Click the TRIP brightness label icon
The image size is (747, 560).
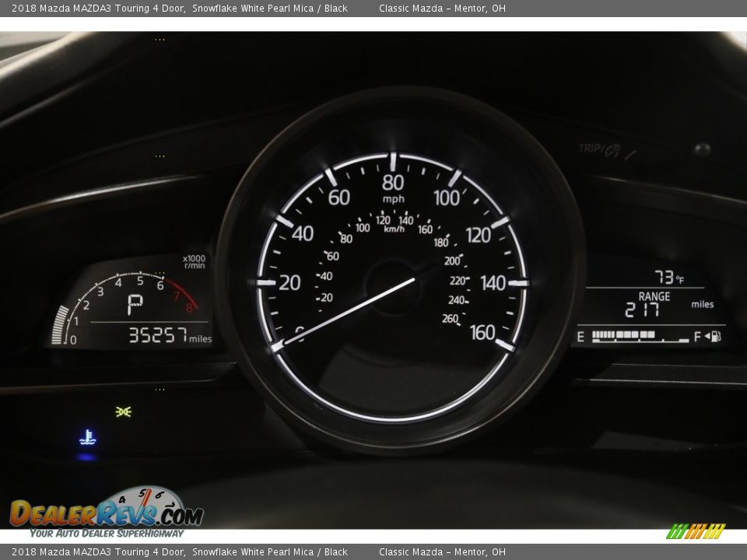tap(599, 149)
